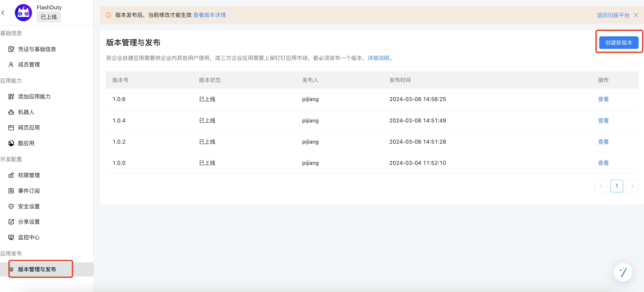
Task: Go to next page in pagination
Action: [632, 186]
